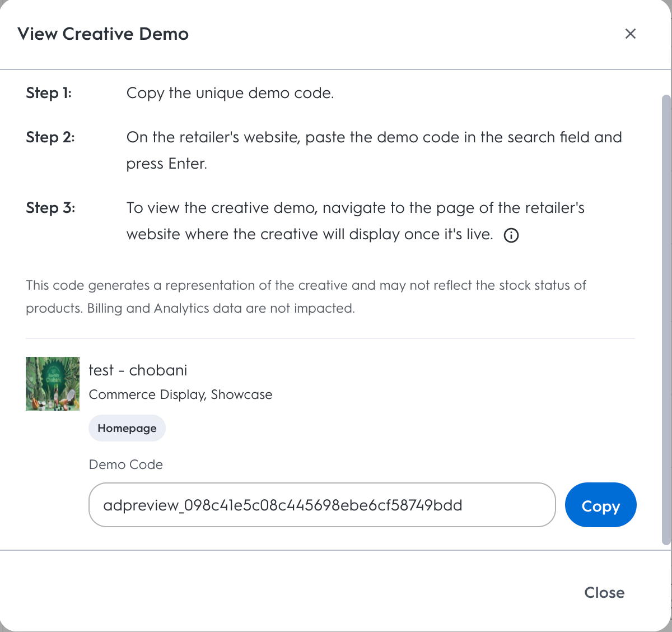Click the divider line above the creative
Screen dimensions: 672x632
tap(330, 338)
